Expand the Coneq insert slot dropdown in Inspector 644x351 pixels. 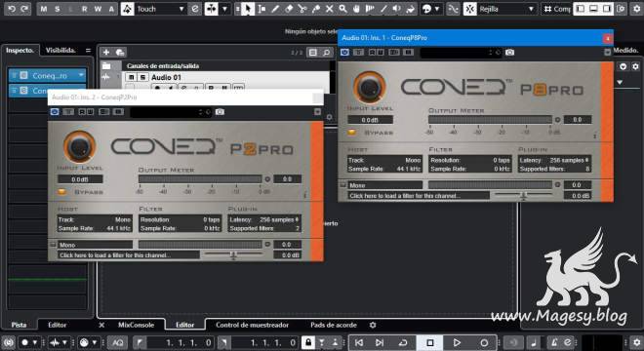tap(81, 75)
